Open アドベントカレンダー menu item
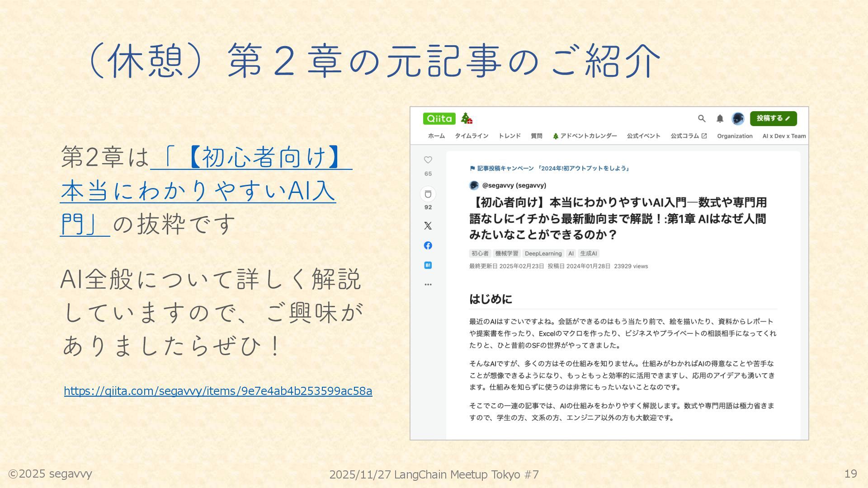The height and width of the screenshot is (488, 868). click(x=585, y=136)
